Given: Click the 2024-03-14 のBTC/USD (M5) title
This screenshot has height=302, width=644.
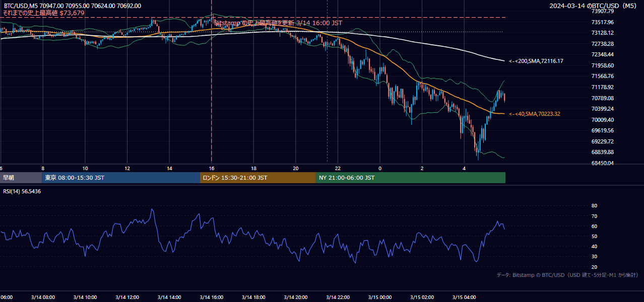Looking at the screenshot, I should point(593,6).
